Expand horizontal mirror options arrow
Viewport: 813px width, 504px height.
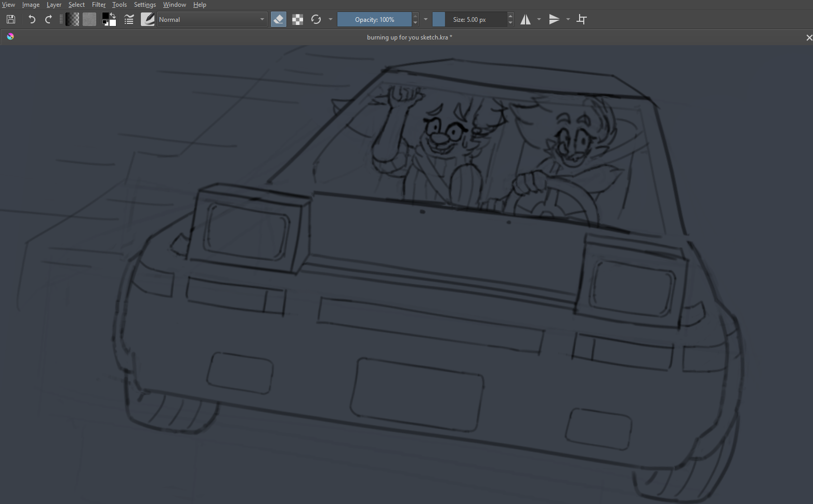(539, 20)
